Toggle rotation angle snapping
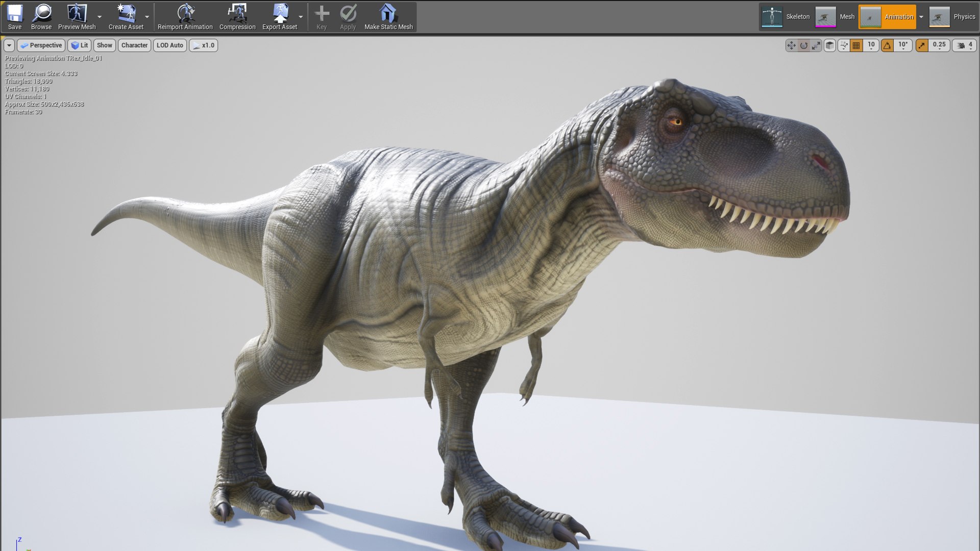The height and width of the screenshot is (551, 980). pos(888,45)
